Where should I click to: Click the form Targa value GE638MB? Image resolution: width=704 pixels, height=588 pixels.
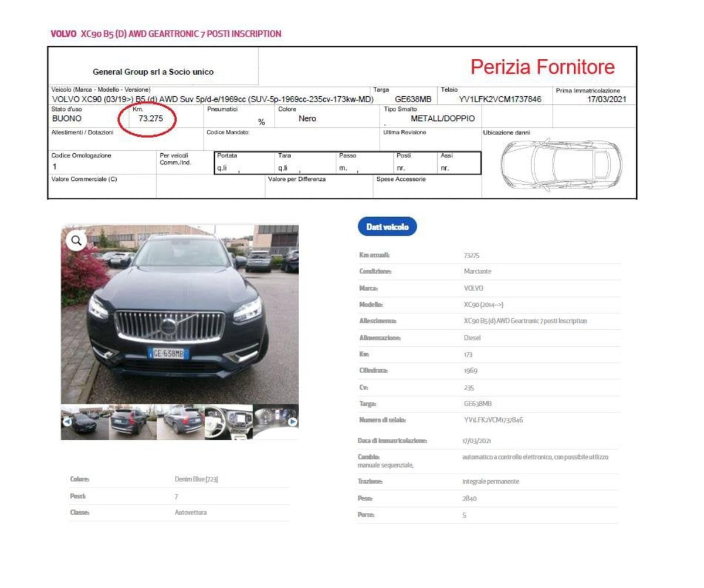pyautogui.click(x=413, y=99)
